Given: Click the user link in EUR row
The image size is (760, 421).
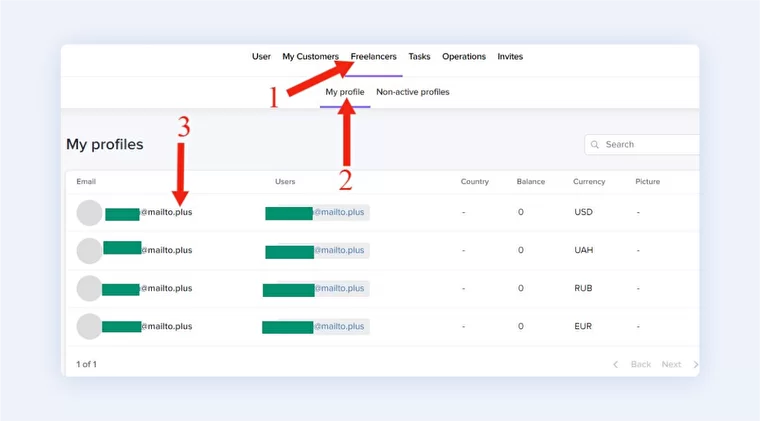Looking at the screenshot, I should click(316, 327).
